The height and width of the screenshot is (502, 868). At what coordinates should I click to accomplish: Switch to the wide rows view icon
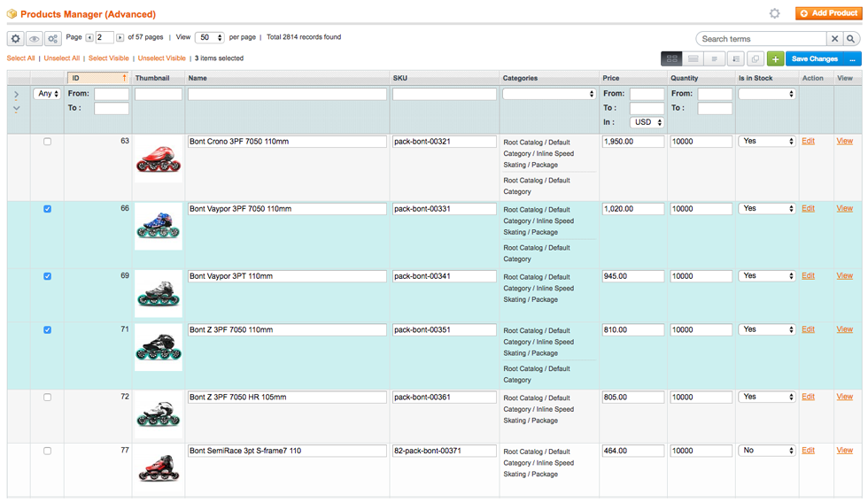click(x=693, y=58)
